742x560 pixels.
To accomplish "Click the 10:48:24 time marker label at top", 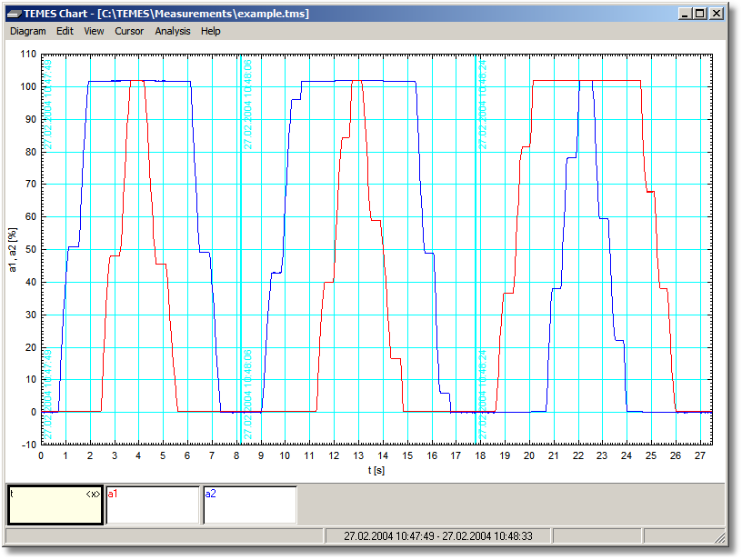I will [x=484, y=103].
